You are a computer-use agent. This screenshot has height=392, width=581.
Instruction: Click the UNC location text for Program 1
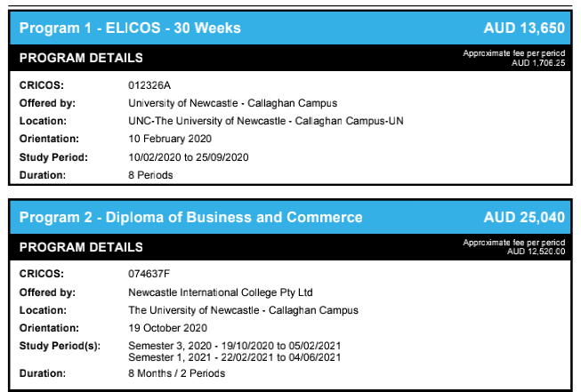[266, 121]
